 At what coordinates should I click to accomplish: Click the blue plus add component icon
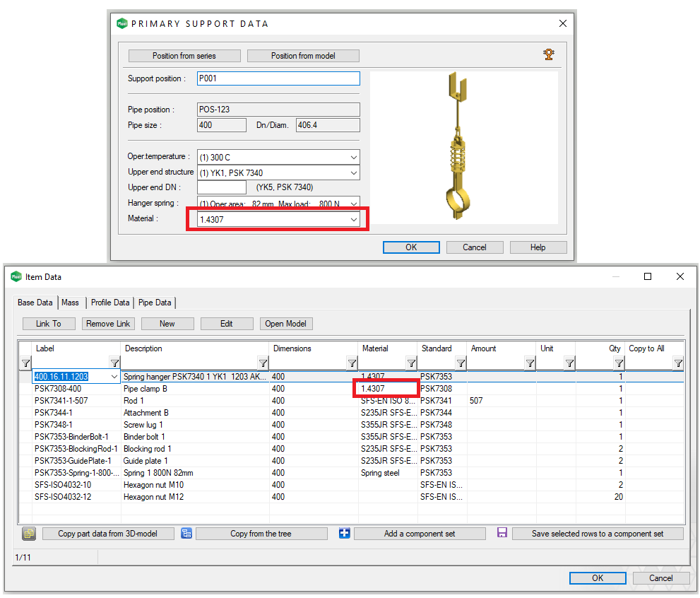(344, 534)
